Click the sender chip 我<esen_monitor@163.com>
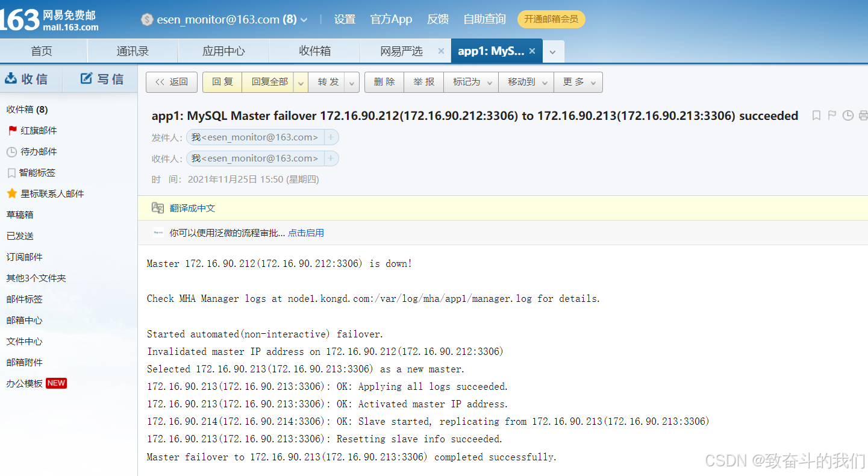The height and width of the screenshot is (476, 868). [255, 137]
